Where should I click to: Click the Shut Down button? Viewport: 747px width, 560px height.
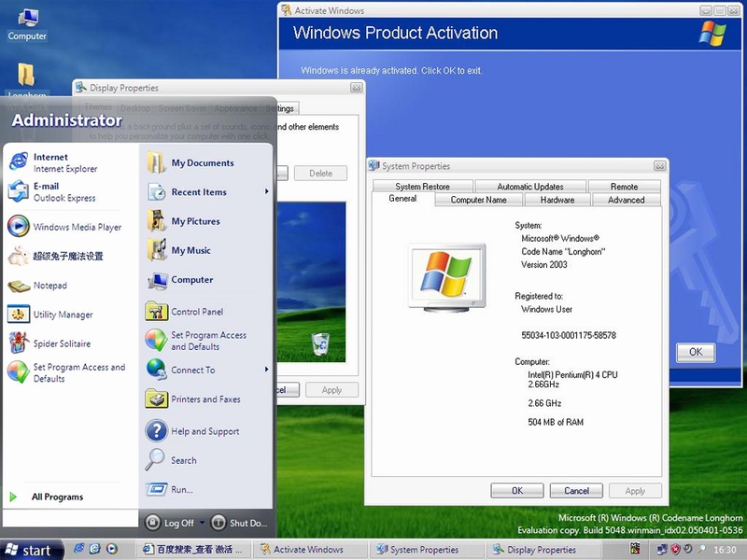tap(240, 523)
